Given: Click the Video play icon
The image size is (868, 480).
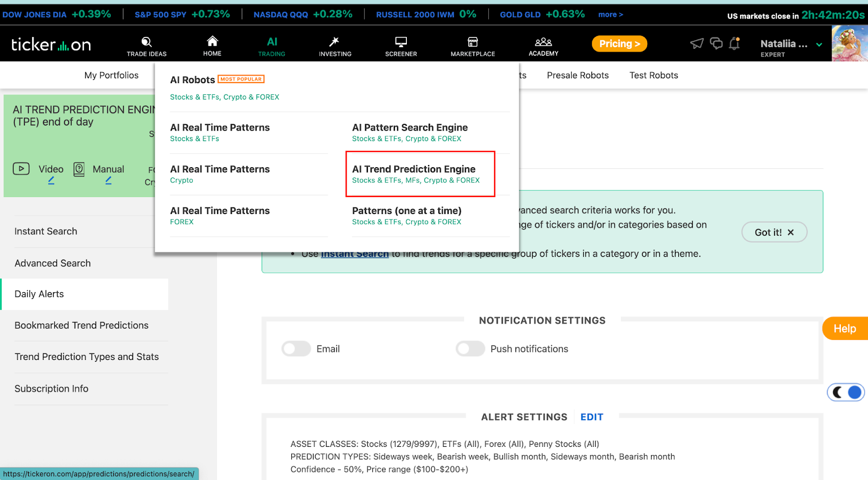Looking at the screenshot, I should [21, 169].
